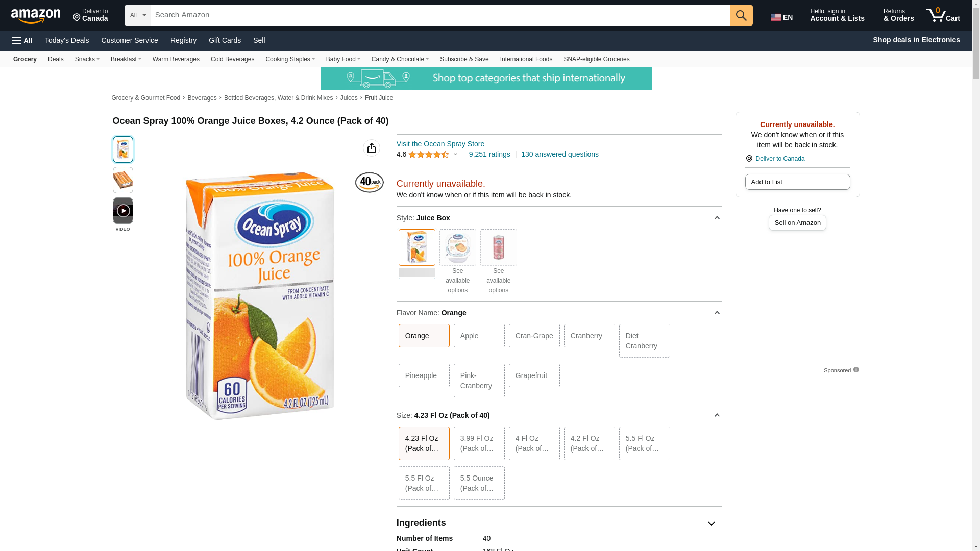Click the Sponsored info icon
Image resolution: width=980 pixels, height=551 pixels.
click(x=856, y=370)
